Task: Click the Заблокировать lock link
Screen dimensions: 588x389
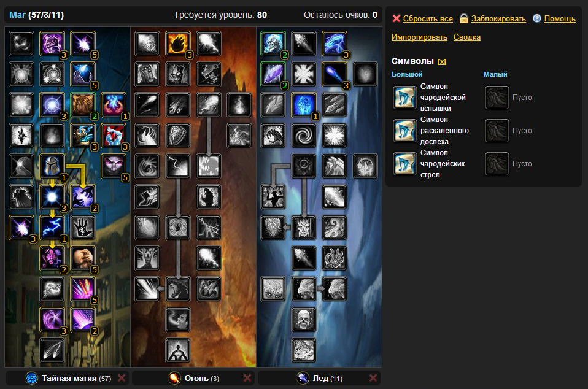Action: pos(498,19)
